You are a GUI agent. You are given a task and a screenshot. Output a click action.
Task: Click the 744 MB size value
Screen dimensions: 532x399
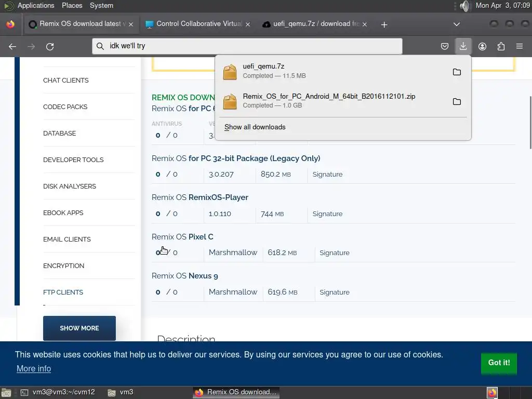(x=272, y=214)
